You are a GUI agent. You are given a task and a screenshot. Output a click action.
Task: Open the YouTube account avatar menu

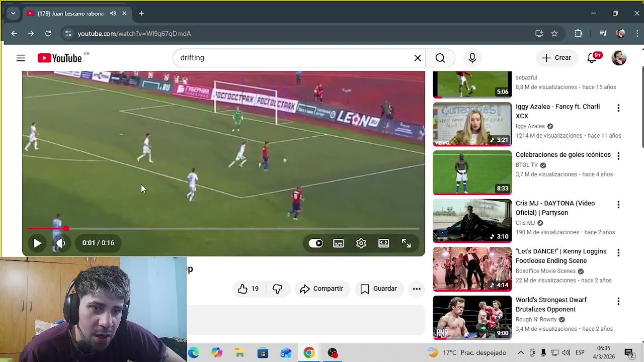(619, 58)
